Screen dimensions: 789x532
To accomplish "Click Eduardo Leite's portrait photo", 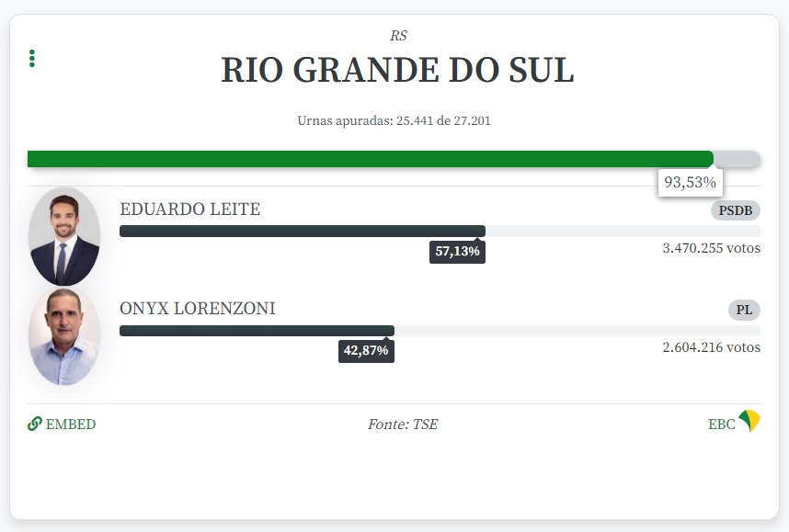I will pos(64,236).
